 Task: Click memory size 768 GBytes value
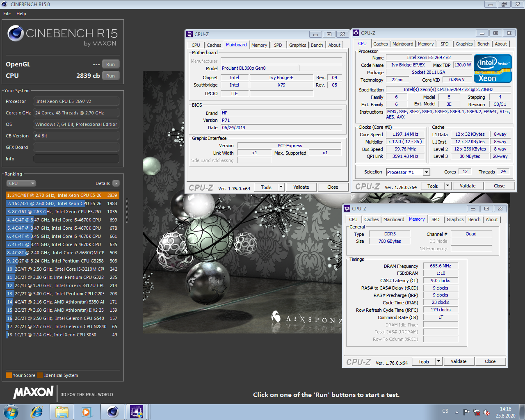click(x=390, y=241)
